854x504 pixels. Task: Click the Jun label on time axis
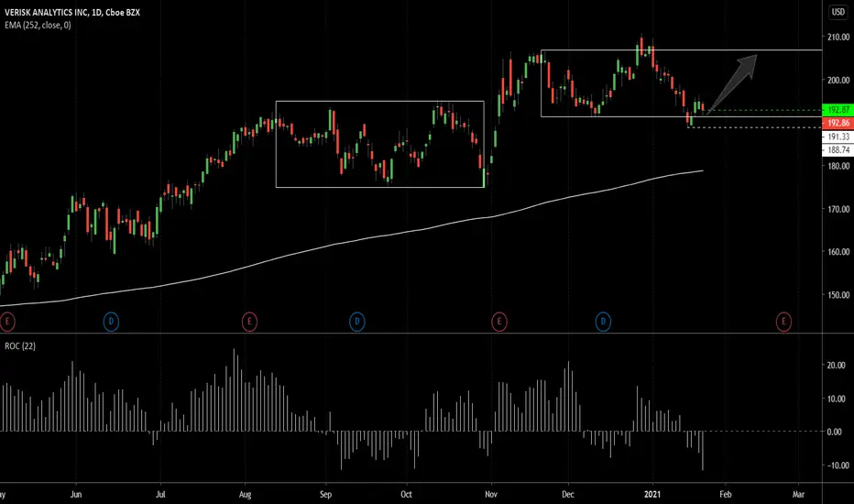click(76, 495)
